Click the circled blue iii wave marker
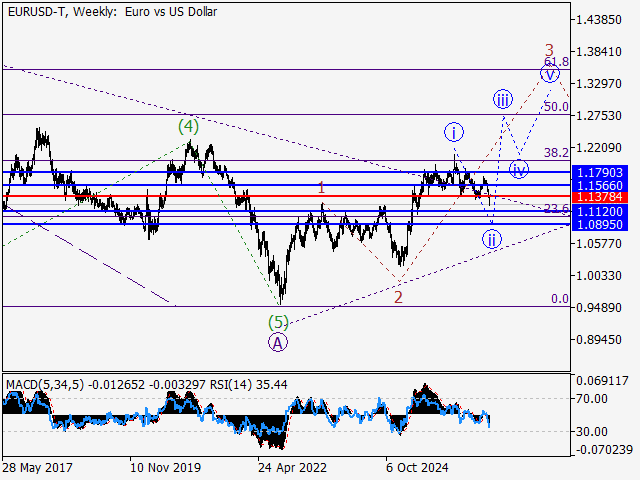640x480 pixels. 503,99
